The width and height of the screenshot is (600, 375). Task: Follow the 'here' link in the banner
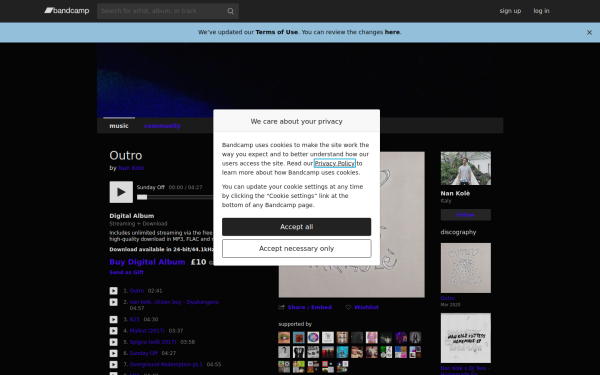(x=392, y=32)
